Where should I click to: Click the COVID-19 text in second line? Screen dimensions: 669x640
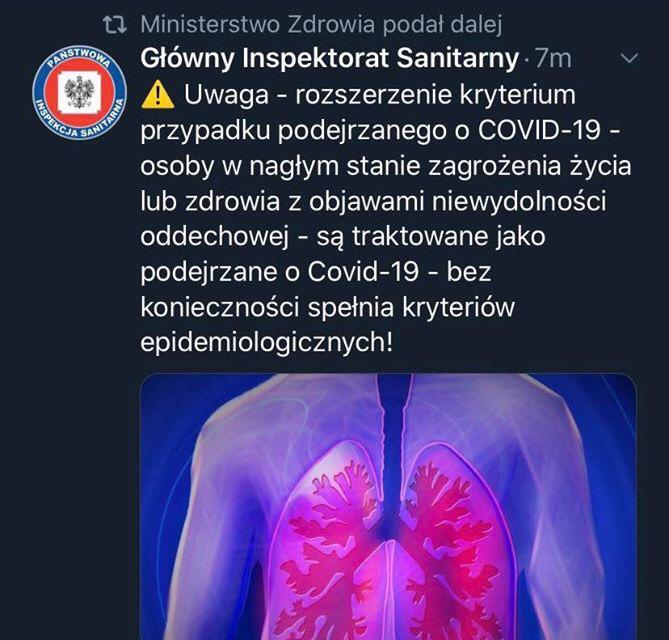point(539,130)
